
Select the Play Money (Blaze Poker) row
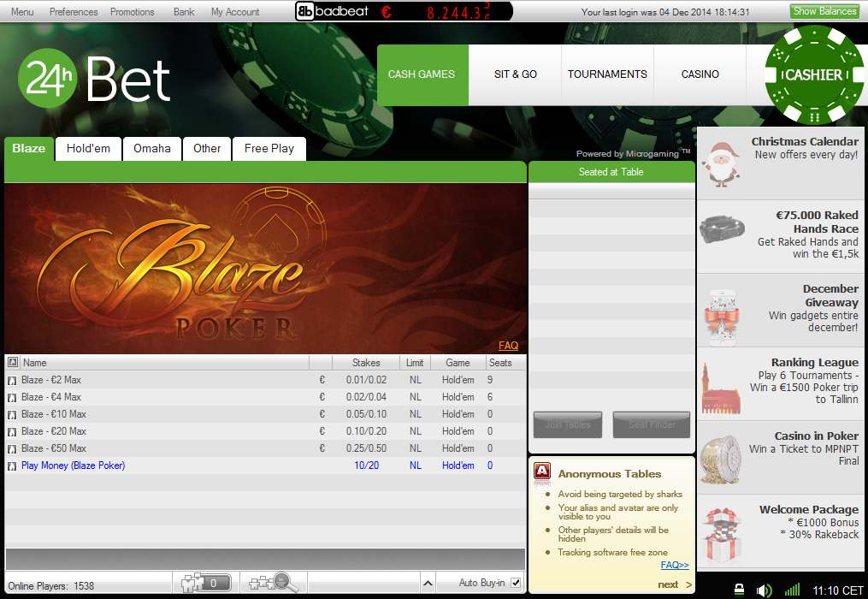(x=266, y=466)
